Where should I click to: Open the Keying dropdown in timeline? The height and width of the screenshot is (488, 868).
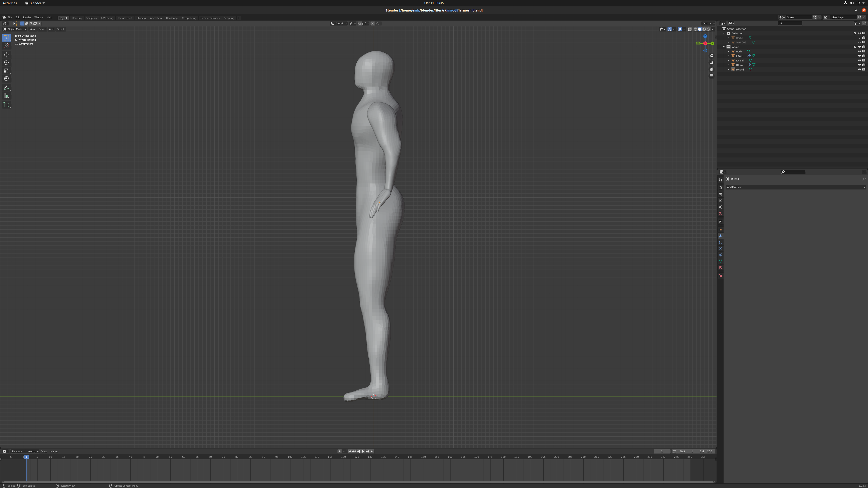click(x=33, y=451)
